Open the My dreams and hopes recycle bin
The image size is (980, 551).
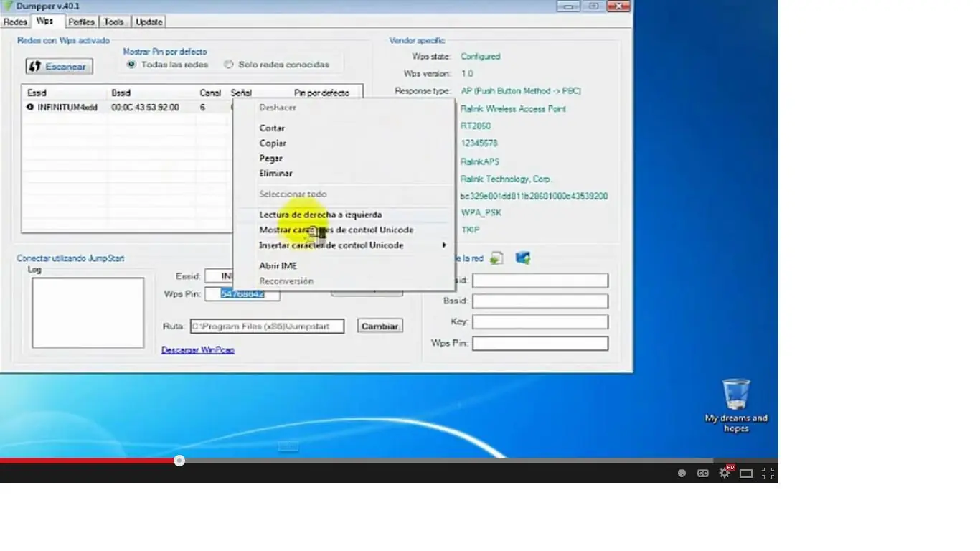click(x=736, y=405)
